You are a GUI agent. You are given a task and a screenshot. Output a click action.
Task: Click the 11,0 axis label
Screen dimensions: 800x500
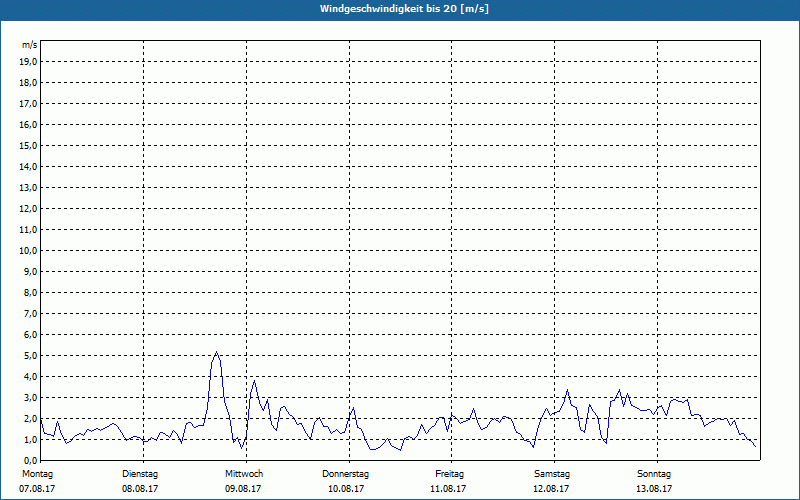(x=29, y=230)
